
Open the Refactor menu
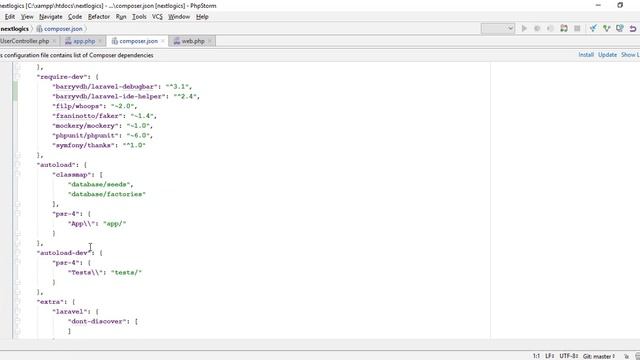click(x=99, y=17)
